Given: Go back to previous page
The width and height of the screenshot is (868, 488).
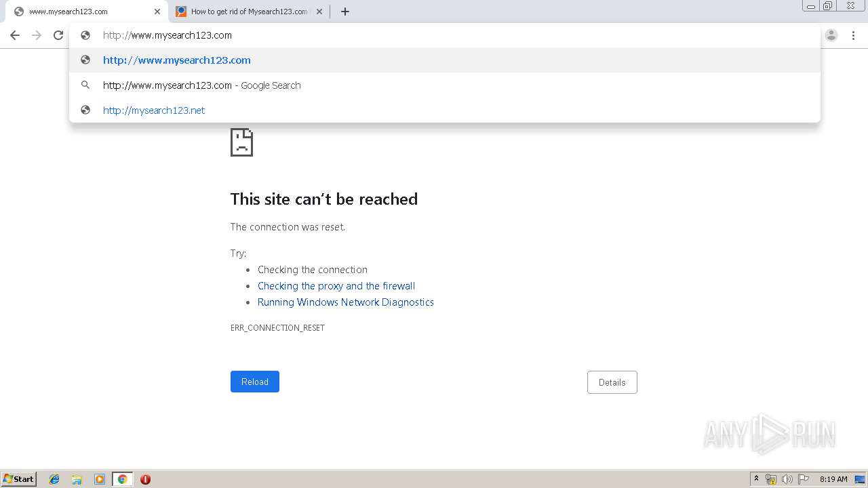Looking at the screenshot, I should click(x=15, y=35).
